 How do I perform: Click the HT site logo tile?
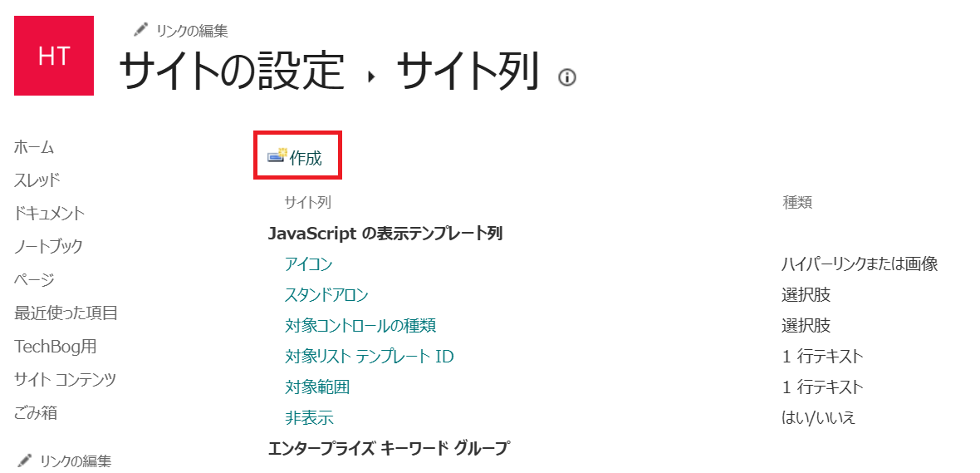pos(54,56)
